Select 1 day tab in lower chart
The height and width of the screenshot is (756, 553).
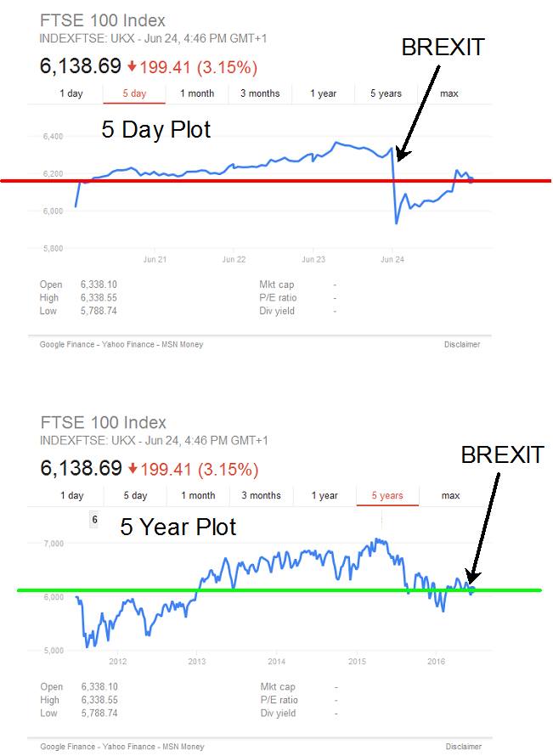71,495
